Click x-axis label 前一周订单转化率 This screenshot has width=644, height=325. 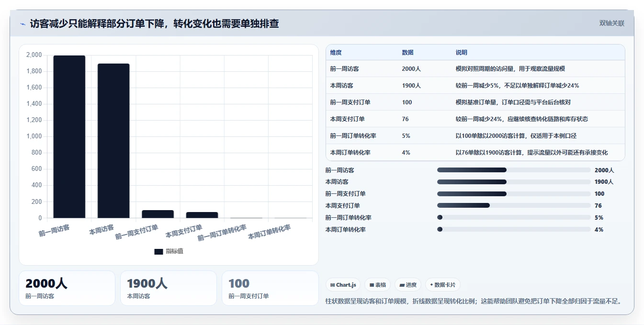[x=222, y=233]
